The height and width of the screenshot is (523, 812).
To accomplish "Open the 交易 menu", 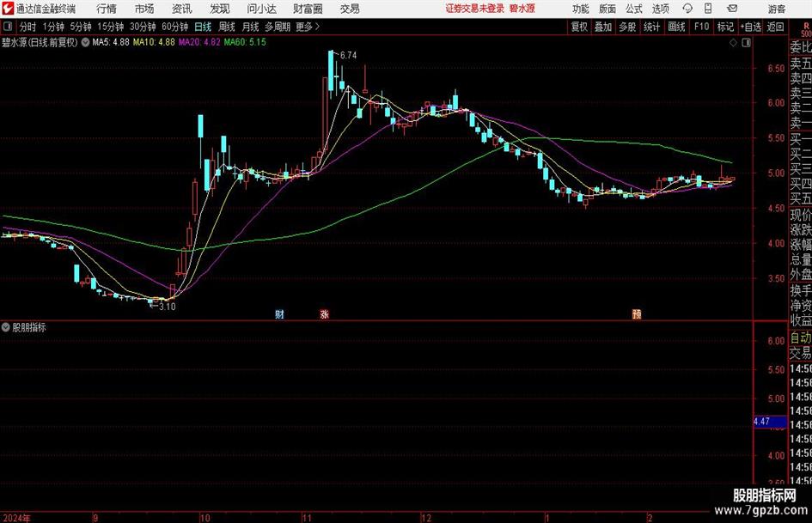I will [x=350, y=9].
